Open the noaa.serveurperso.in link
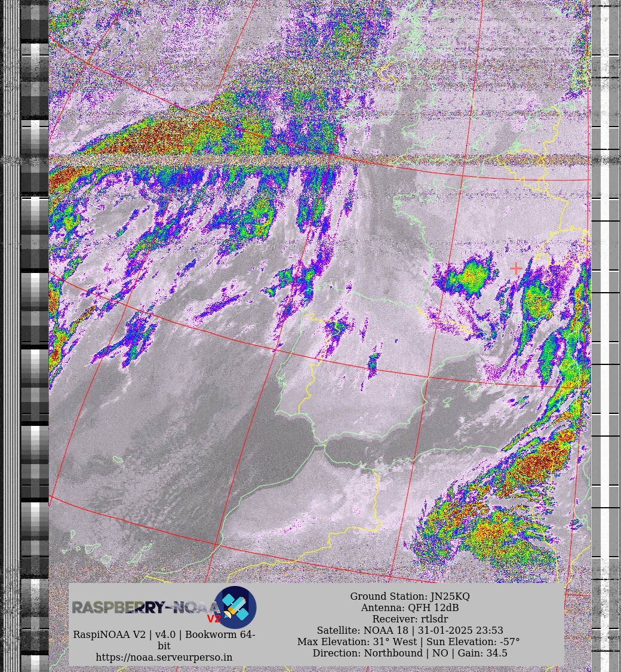 click(164, 657)
